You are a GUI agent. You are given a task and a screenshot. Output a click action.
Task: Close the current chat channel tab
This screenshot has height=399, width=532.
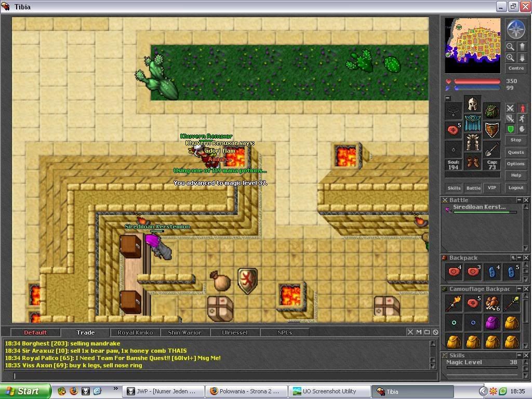click(x=410, y=332)
